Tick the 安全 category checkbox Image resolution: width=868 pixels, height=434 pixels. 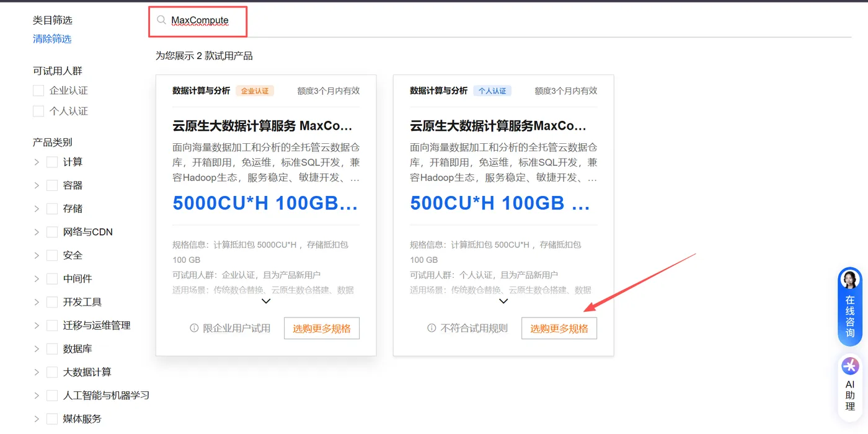[52, 255]
